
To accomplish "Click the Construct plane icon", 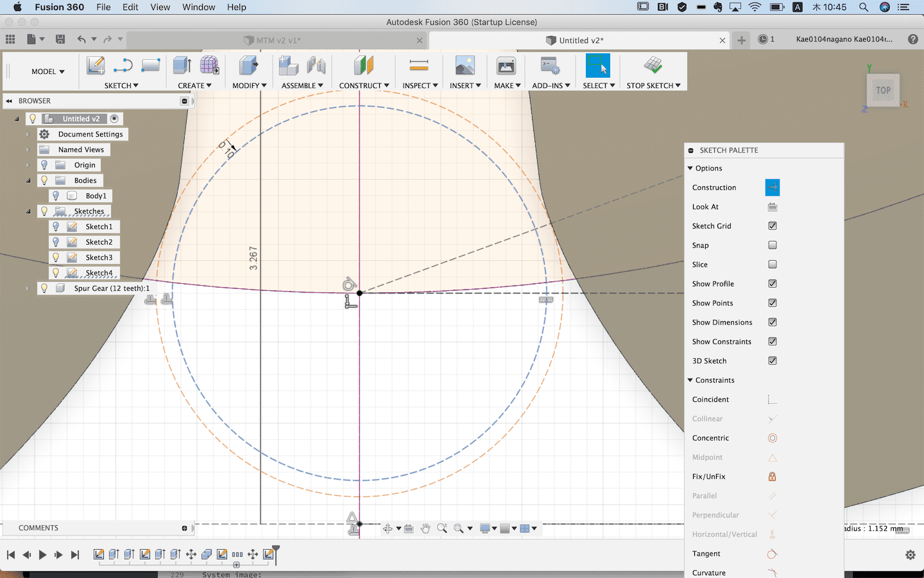I will click(363, 66).
